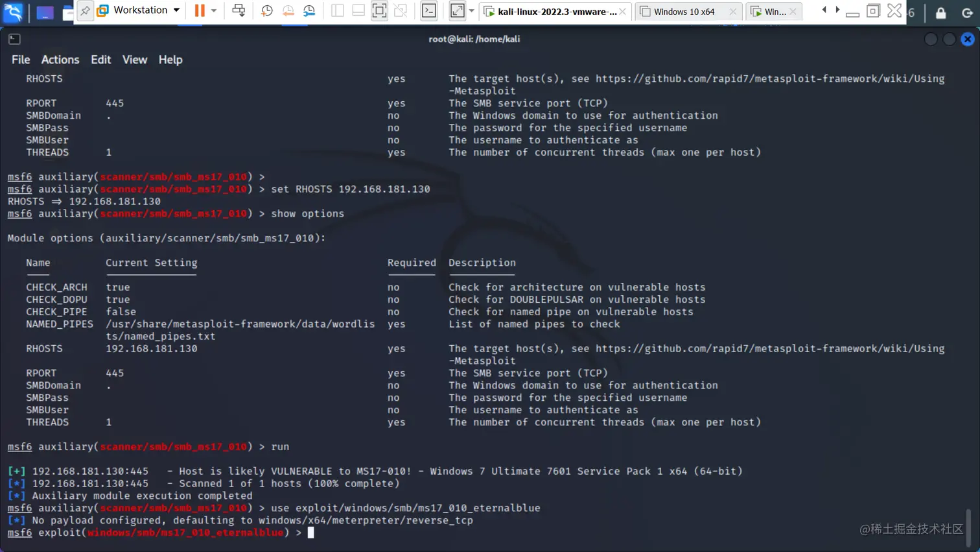The height and width of the screenshot is (552, 980).
Task: Click the 'run' command text
Action: pyautogui.click(x=280, y=447)
